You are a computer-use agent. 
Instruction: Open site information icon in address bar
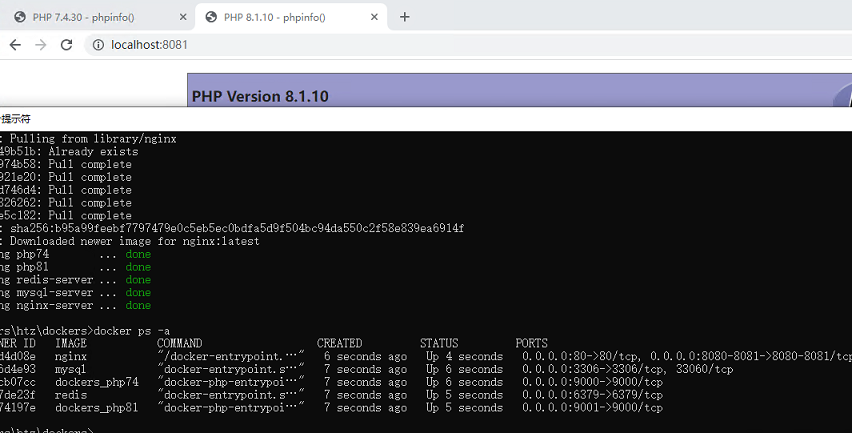click(x=98, y=45)
